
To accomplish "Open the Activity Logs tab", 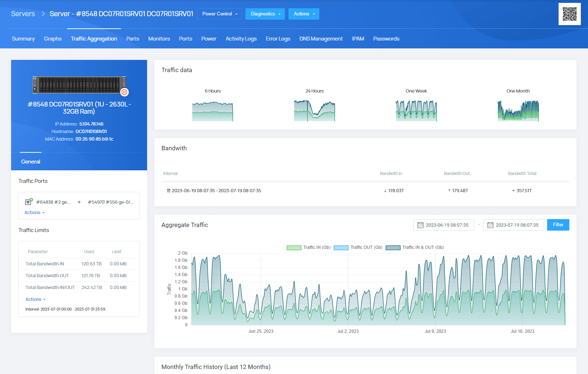I will [241, 39].
